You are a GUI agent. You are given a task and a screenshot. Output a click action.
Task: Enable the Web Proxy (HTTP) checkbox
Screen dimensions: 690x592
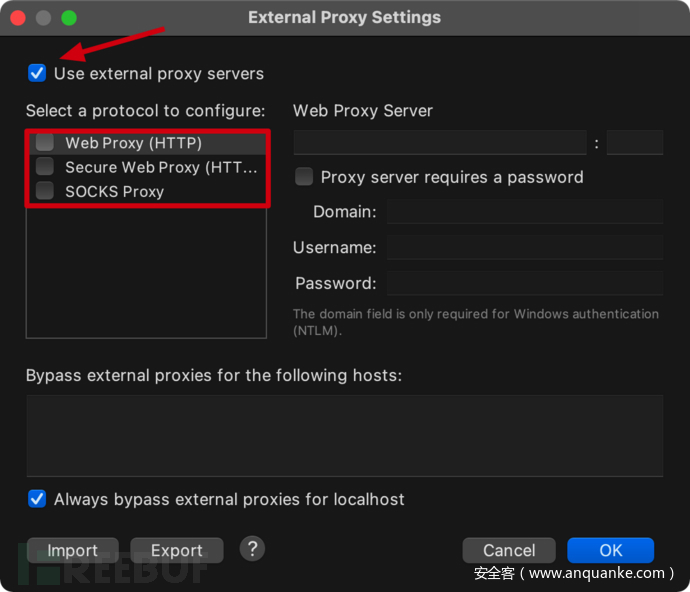(x=45, y=143)
